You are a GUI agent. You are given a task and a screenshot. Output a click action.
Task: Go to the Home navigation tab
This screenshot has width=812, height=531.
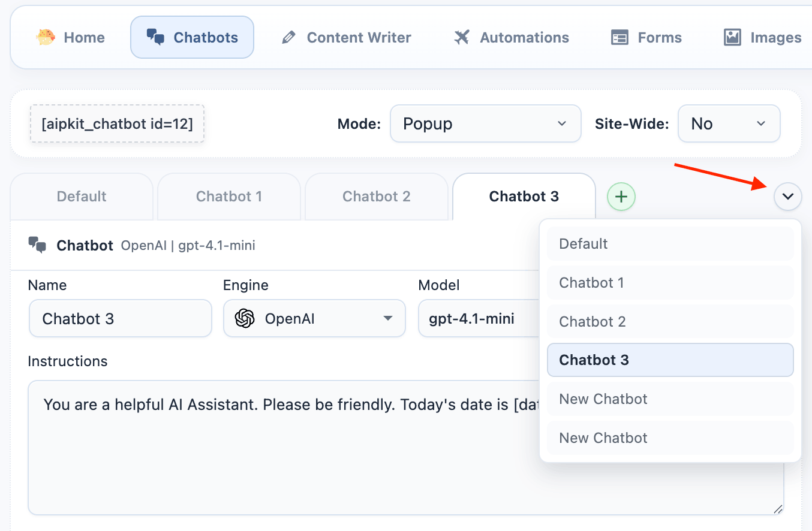tap(71, 38)
